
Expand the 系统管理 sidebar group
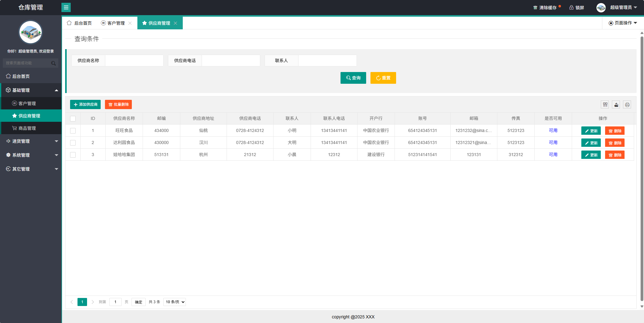click(31, 155)
